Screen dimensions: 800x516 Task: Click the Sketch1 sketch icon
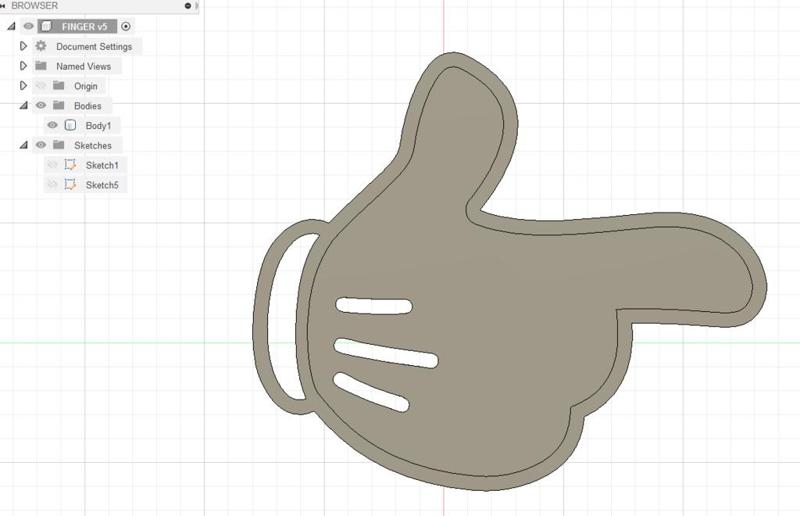[70, 165]
